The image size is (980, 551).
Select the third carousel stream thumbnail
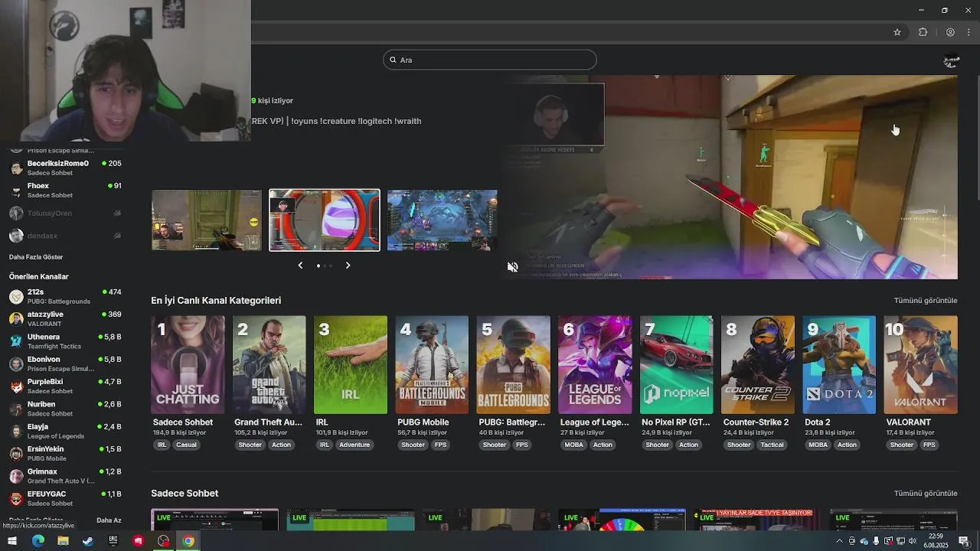coord(443,220)
